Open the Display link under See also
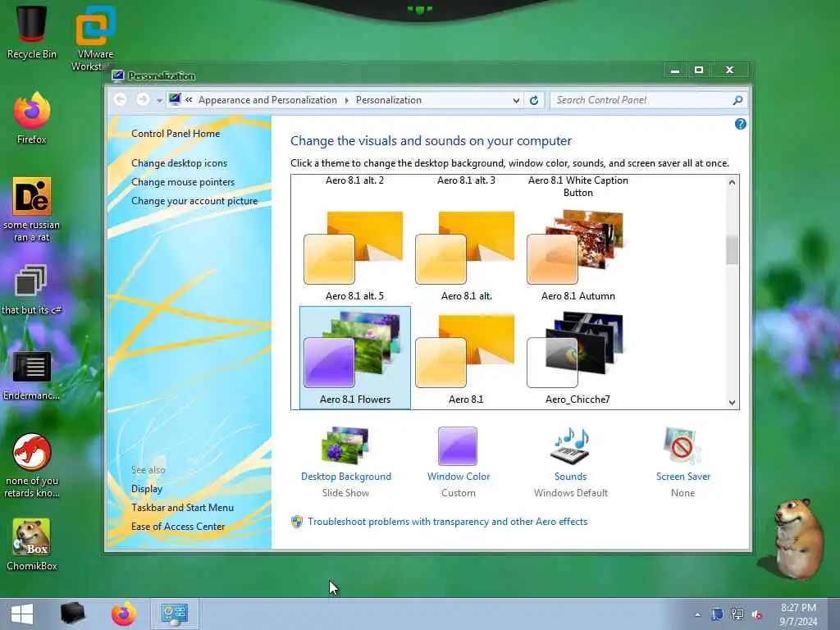This screenshot has width=840, height=630. pos(146,489)
